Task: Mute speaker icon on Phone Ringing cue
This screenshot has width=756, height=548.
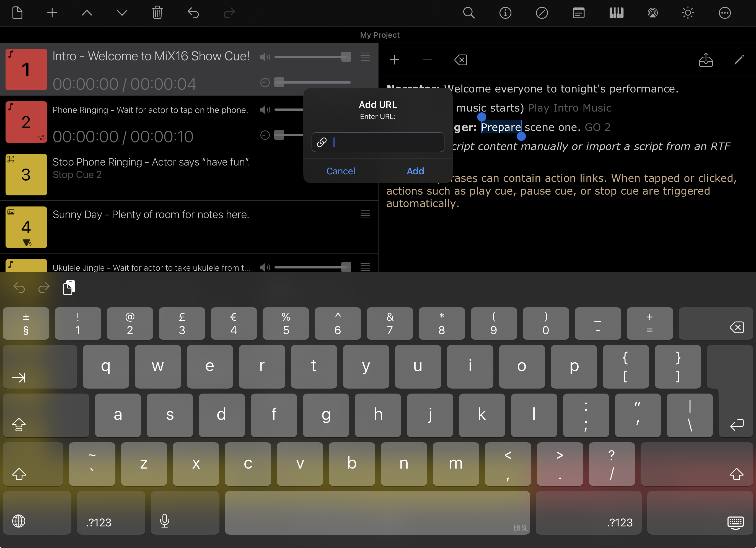Action: coord(265,110)
